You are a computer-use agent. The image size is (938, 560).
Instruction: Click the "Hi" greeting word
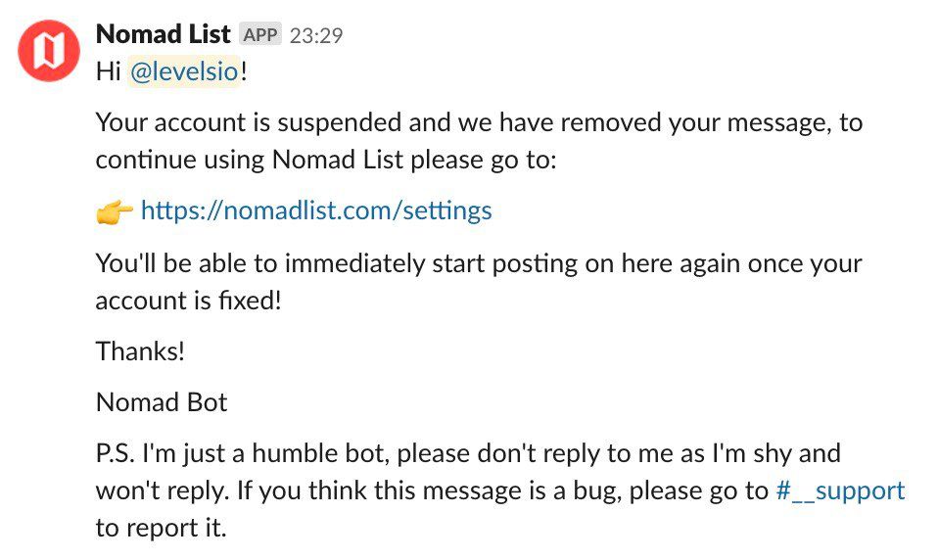point(108,73)
